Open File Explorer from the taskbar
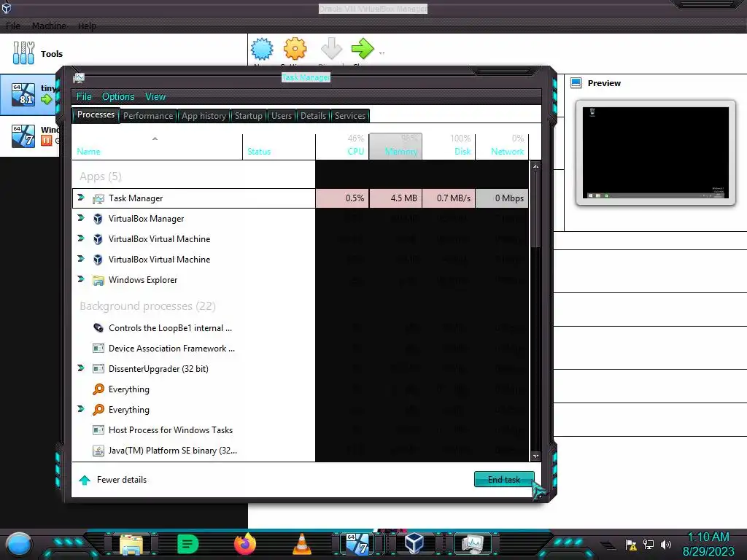This screenshot has width=747, height=560. (131, 544)
